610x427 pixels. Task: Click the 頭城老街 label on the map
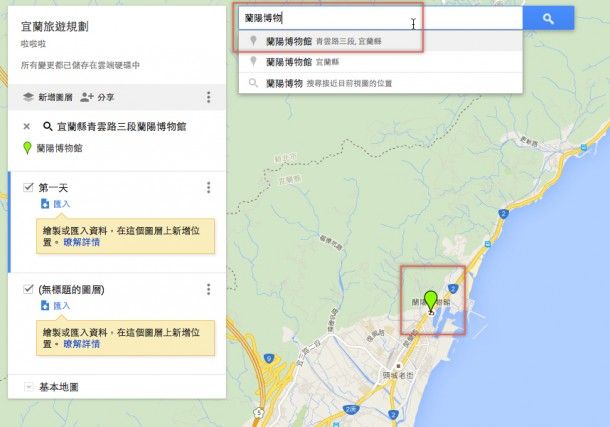398,375
